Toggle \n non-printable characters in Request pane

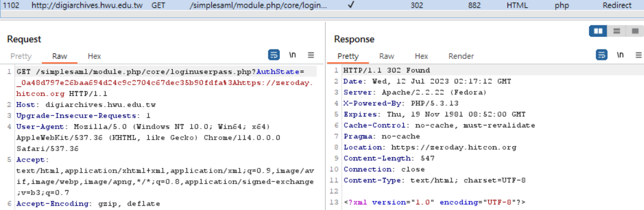(x=292, y=55)
